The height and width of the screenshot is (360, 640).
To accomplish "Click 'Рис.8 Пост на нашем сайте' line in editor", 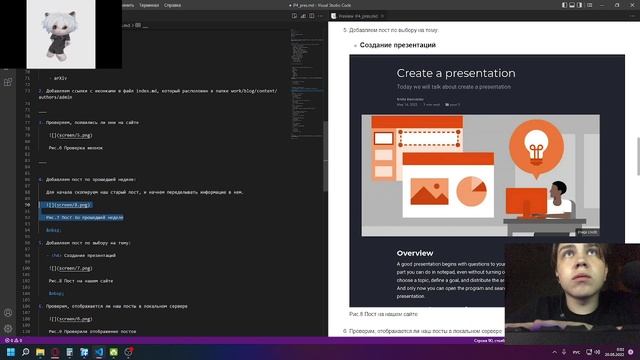I will tap(81, 281).
